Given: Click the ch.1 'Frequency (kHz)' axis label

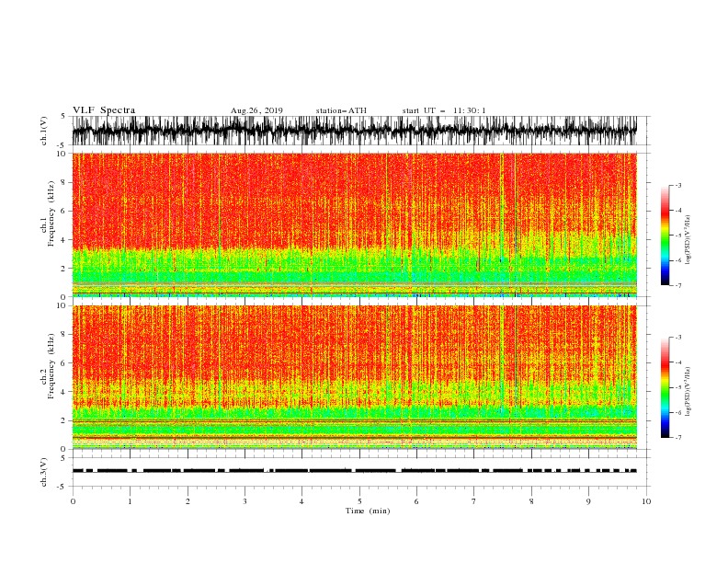Looking at the screenshot, I should click(x=51, y=214).
